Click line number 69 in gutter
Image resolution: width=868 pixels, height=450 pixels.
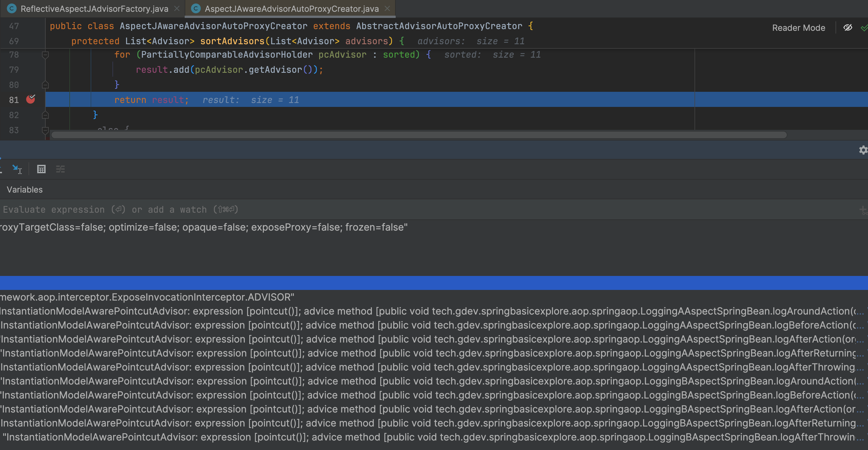(14, 41)
